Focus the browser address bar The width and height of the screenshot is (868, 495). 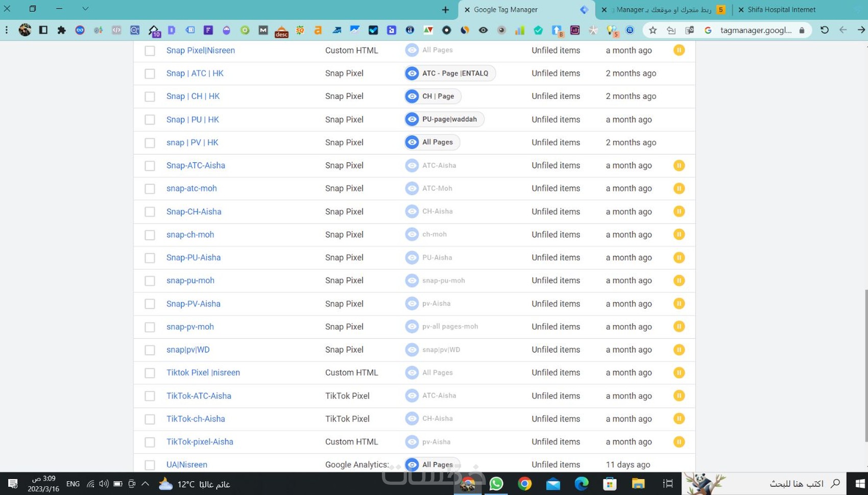coord(756,30)
